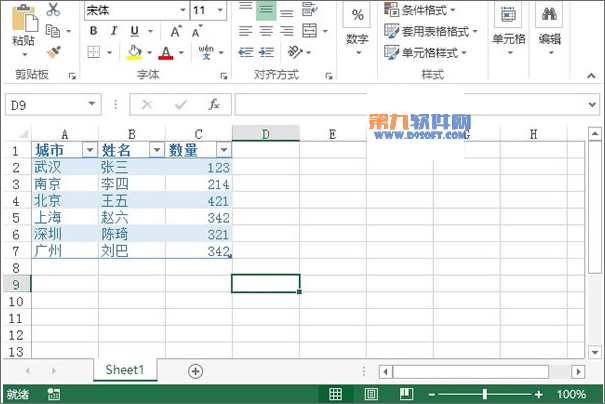Center text horizontally

pyautogui.click(x=266, y=30)
